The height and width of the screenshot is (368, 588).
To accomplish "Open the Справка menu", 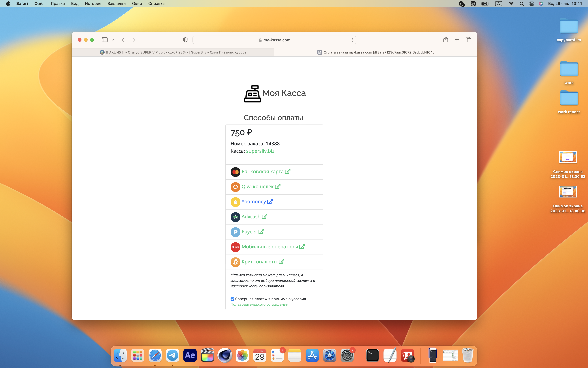I will [156, 4].
